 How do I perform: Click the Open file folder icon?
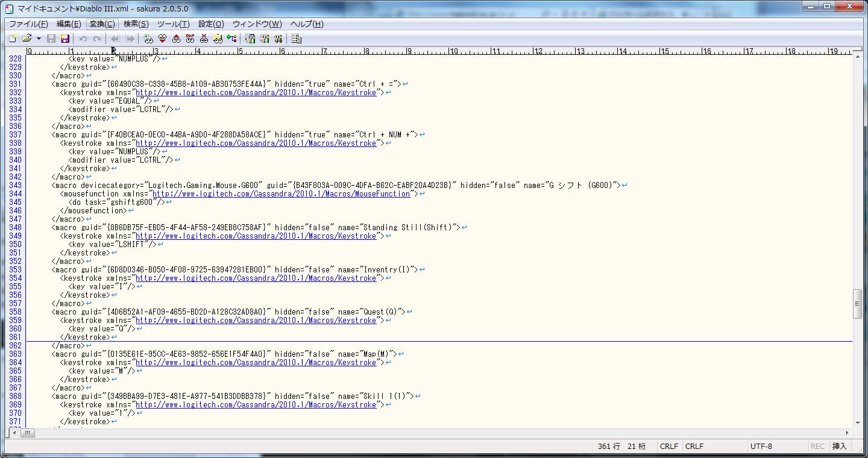[27, 39]
